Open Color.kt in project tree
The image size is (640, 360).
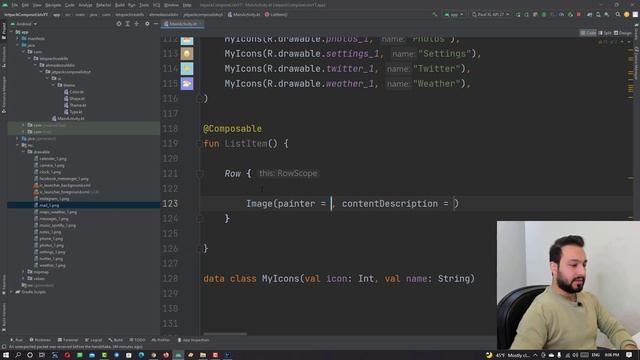click(74, 92)
